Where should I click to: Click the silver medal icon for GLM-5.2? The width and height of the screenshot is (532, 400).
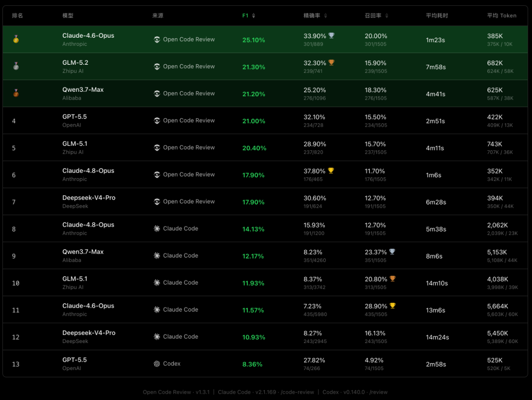15,66
